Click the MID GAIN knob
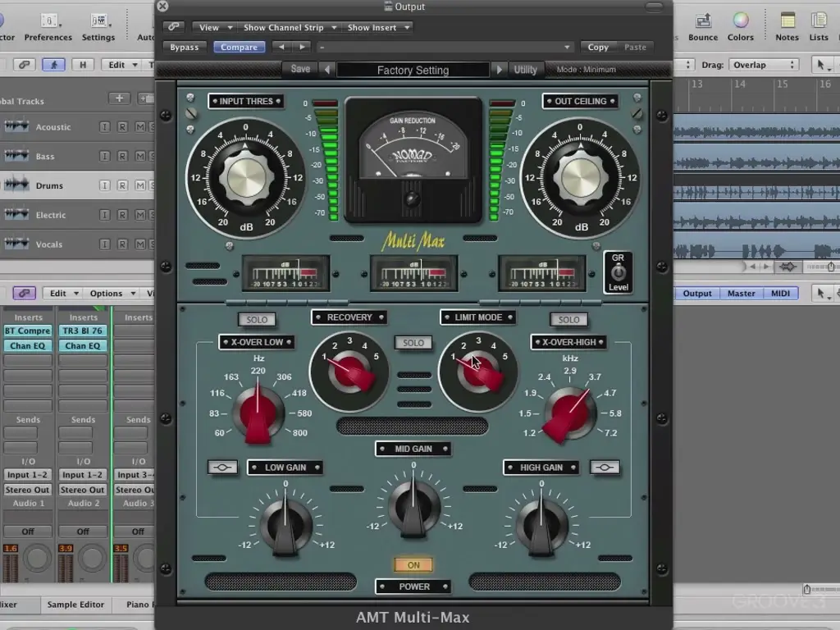Viewport: 840px width, 630px height. [413, 506]
